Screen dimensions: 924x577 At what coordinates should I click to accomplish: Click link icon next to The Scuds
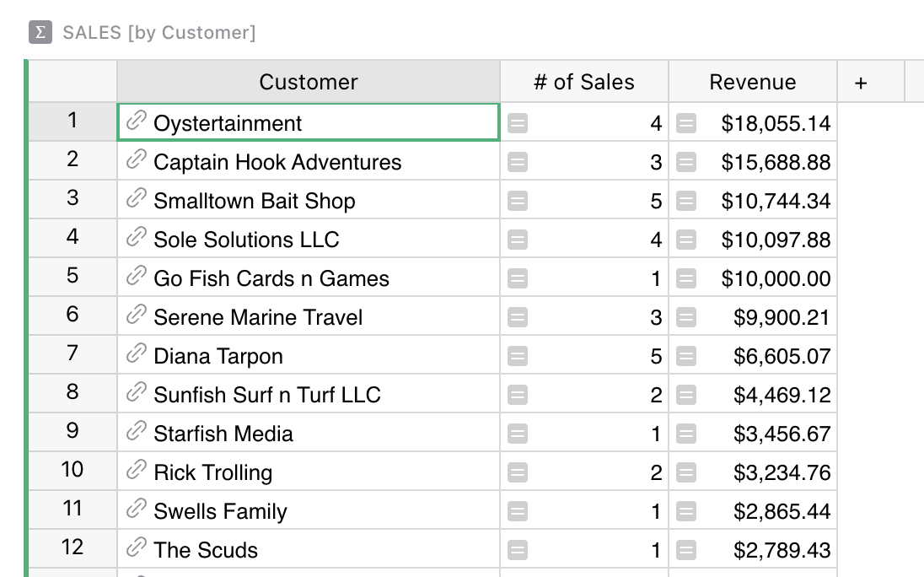(136, 547)
